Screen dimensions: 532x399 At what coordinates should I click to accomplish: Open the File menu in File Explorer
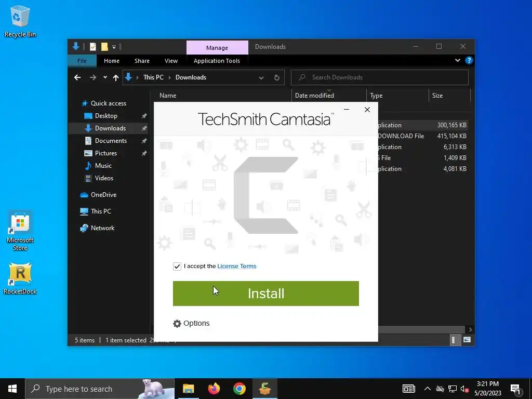[82, 61]
